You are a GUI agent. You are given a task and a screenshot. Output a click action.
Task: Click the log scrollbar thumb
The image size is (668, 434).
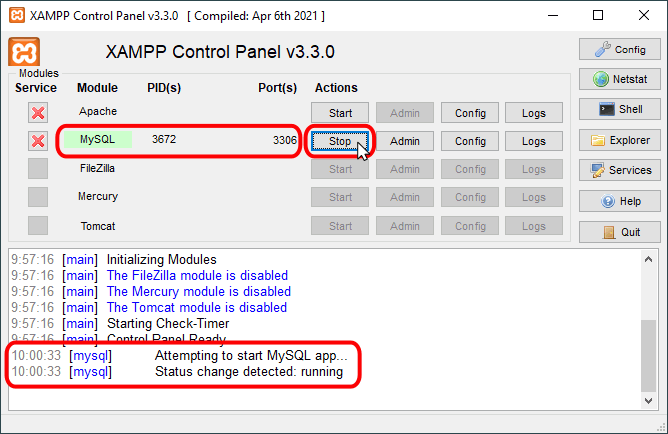coord(648,356)
